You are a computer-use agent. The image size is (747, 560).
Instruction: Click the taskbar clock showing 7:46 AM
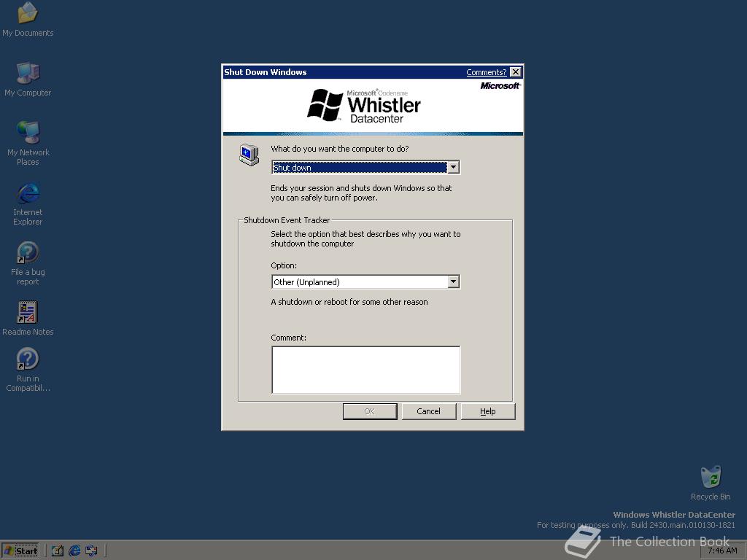(x=722, y=551)
